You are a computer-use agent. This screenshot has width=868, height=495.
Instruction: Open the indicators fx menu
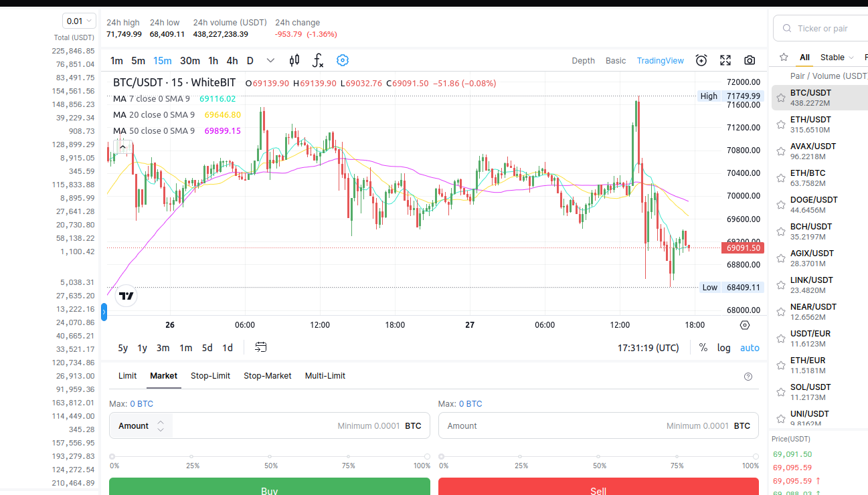coord(318,60)
